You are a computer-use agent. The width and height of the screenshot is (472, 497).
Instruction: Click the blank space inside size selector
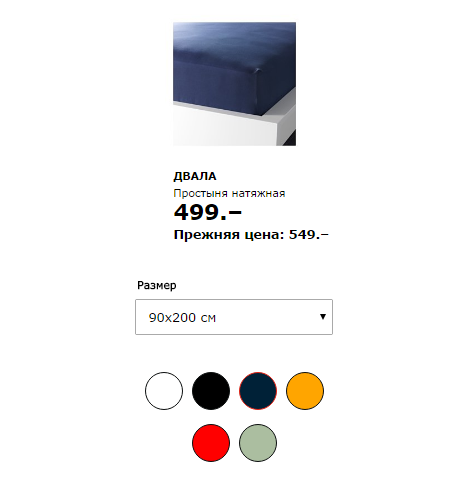[x=267, y=317]
